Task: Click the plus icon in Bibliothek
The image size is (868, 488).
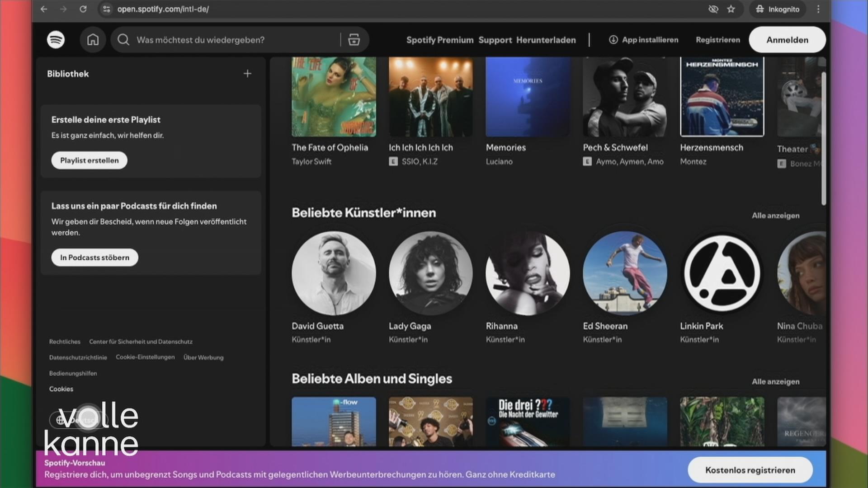Action: (x=247, y=74)
